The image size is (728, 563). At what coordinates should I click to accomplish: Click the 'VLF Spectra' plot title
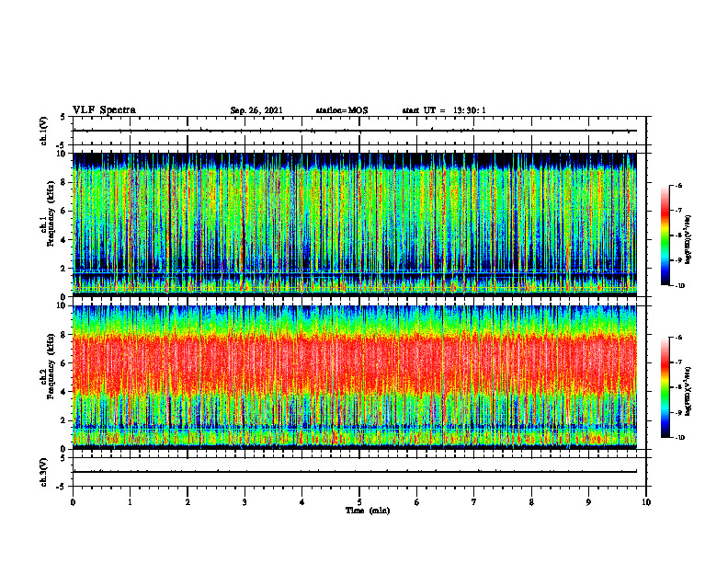click(x=104, y=110)
